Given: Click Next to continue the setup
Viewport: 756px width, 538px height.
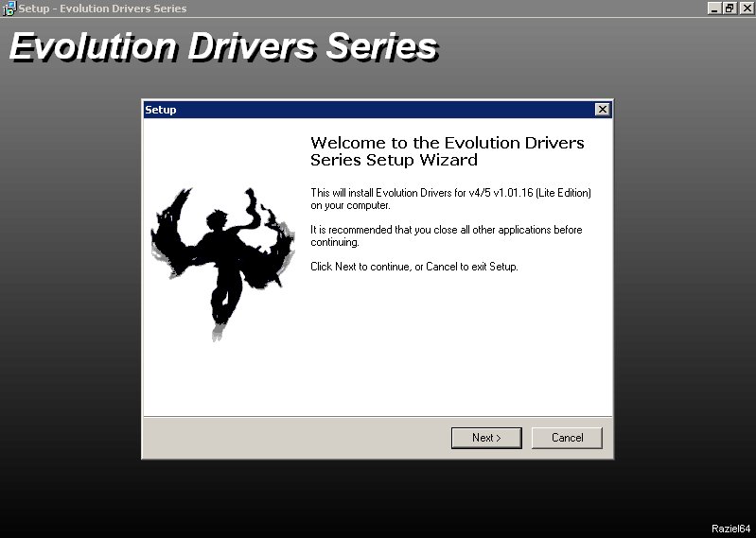Looking at the screenshot, I should [x=486, y=438].
